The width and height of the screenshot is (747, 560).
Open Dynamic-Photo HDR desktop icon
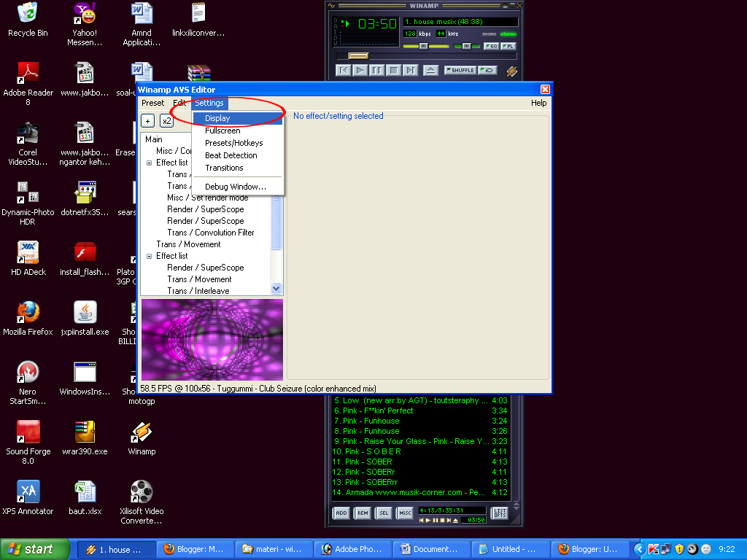coord(28,203)
